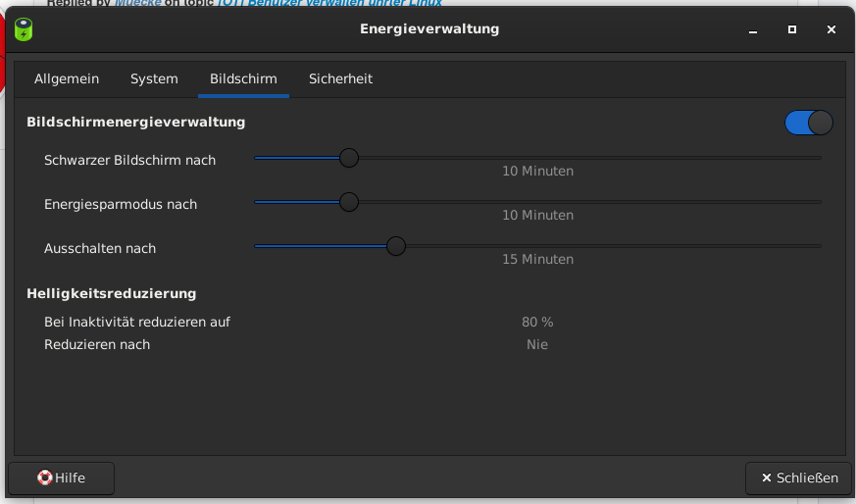Click the Schwarzer Bildschirm nach label

[x=130, y=161]
